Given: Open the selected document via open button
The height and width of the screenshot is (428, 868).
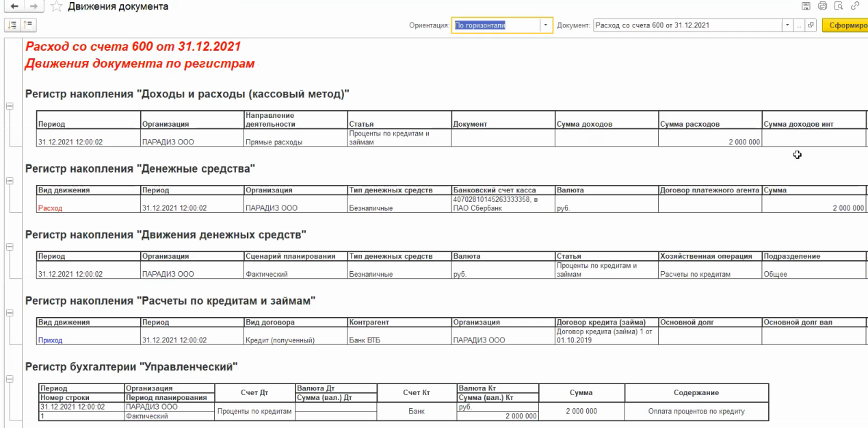Looking at the screenshot, I should [x=811, y=25].
